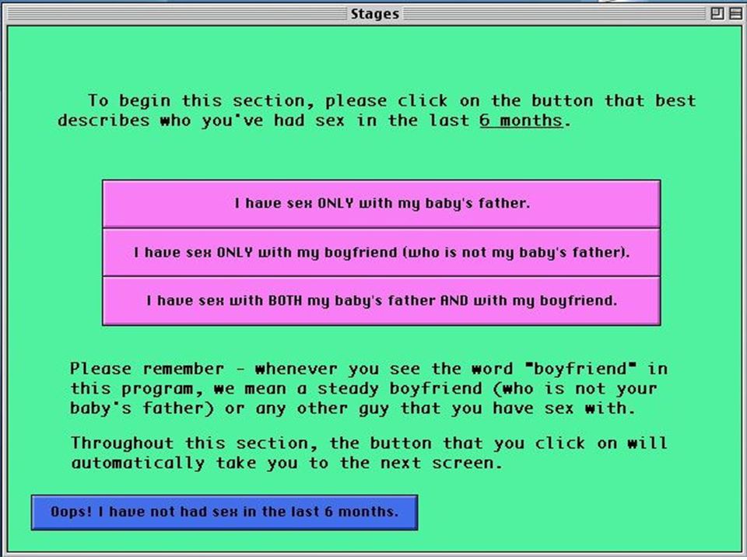This screenshot has width=747, height=560.
Task: Click the blue 'Oops! I have not had sex' button
Action: click(224, 513)
